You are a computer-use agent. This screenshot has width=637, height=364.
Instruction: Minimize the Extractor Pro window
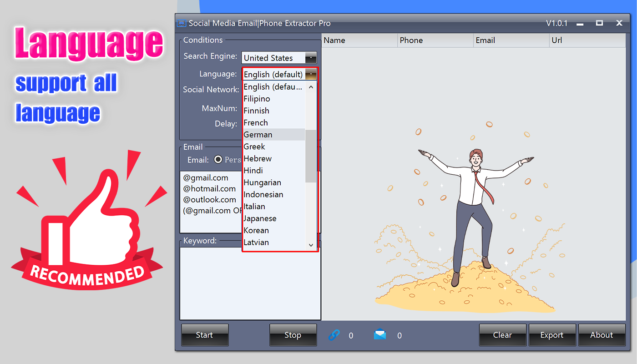[580, 23]
